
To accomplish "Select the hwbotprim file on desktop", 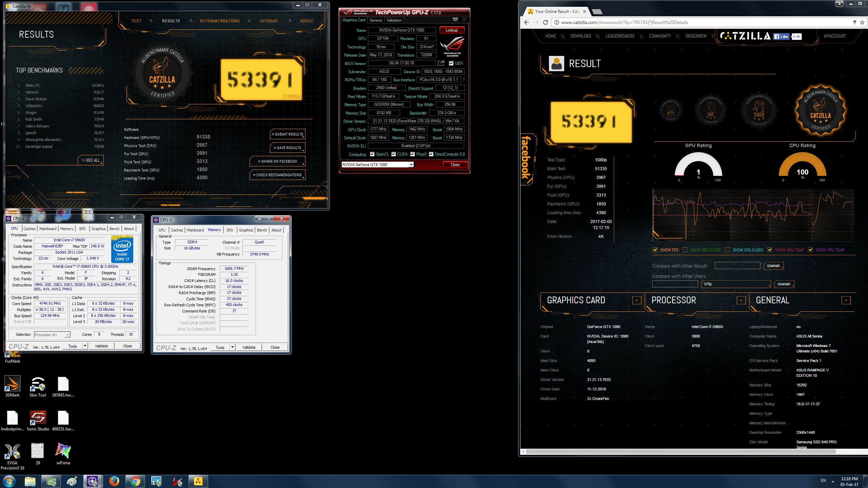I will [12, 420].
